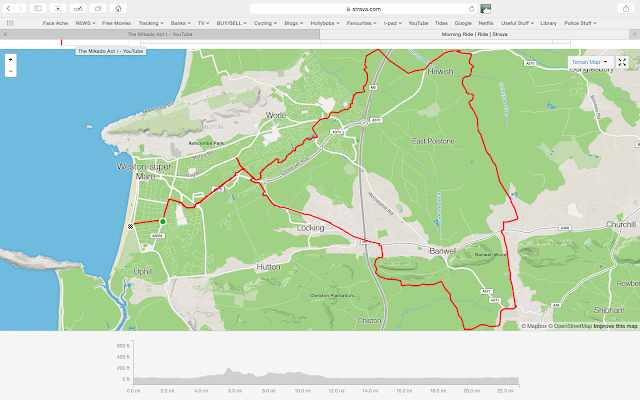The width and height of the screenshot is (640, 400).
Task: Open the Tides bookmark
Action: tap(441, 23)
